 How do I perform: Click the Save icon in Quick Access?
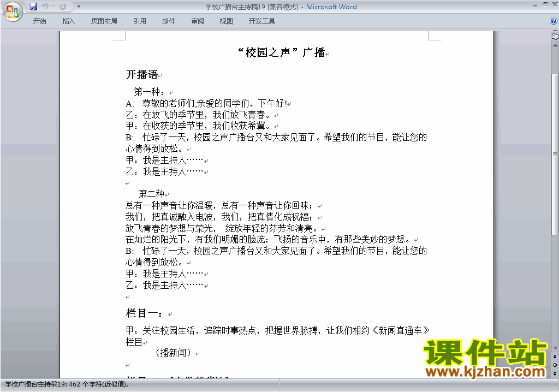point(33,7)
